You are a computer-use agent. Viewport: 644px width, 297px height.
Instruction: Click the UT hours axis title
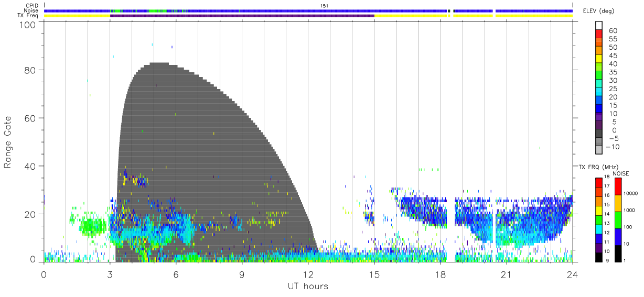tap(307, 286)
